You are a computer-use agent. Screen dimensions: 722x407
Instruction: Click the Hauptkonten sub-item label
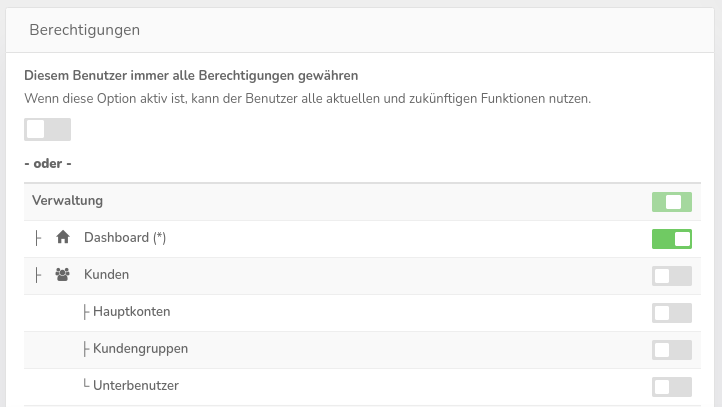[131, 311]
